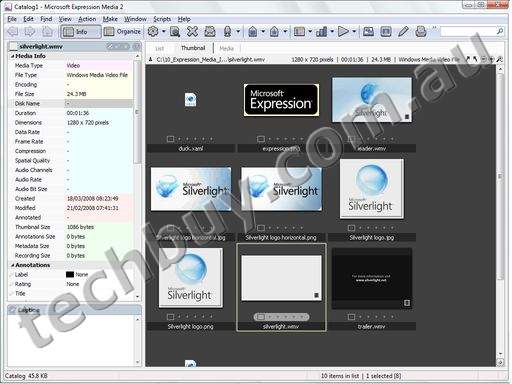Image resolution: width=512 pixels, height=384 pixels.
Task: Click the corner icon below the thumbnail scrollbar
Action: click(x=500, y=362)
